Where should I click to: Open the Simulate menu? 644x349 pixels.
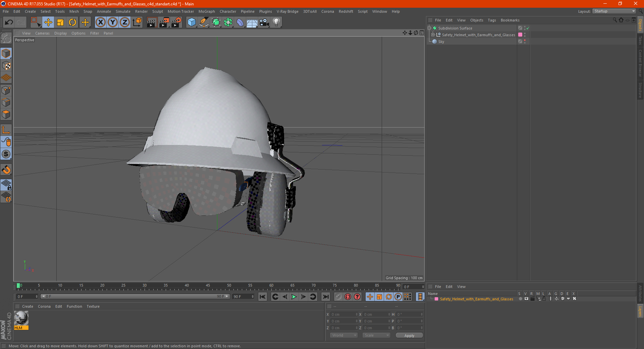(x=123, y=11)
